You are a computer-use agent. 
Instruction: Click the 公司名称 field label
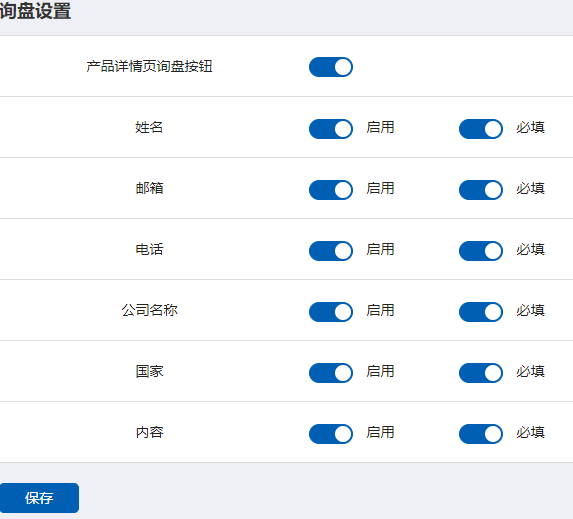(x=149, y=310)
